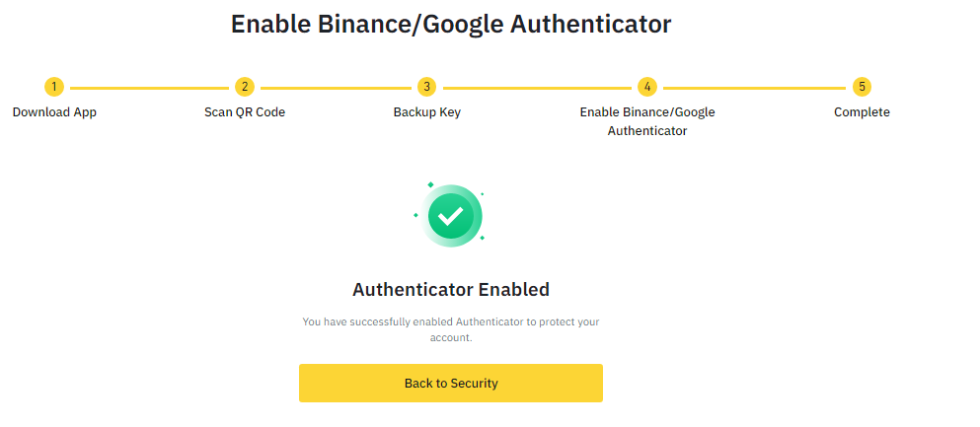This screenshot has width=980, height=427.
Task: Select the Download App step label
Action: (x=54, y=112)
